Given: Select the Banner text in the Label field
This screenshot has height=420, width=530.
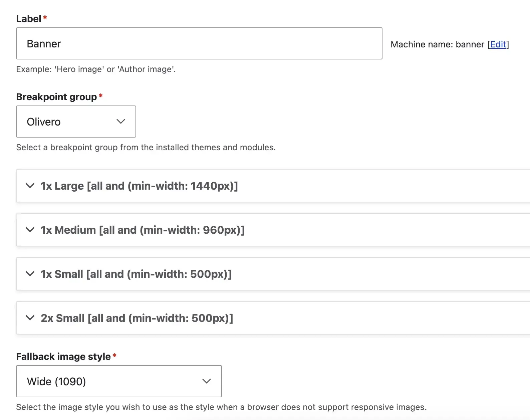Looking at the screenshot, I should tap(44, 43).
